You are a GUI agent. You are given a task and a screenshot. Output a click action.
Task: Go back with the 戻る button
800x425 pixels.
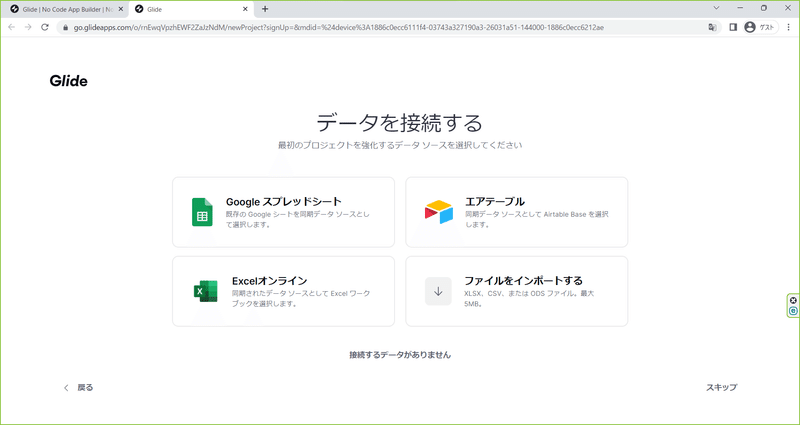79,388
